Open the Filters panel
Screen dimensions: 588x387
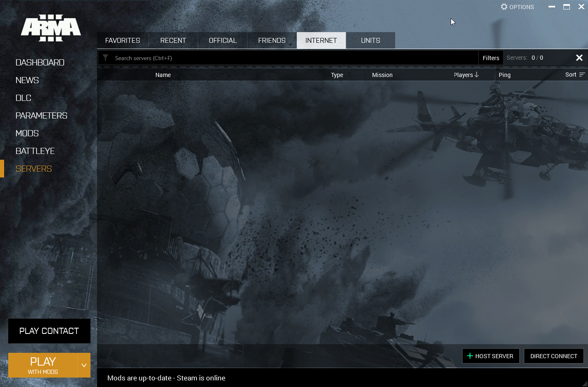[x=491, y=58]
